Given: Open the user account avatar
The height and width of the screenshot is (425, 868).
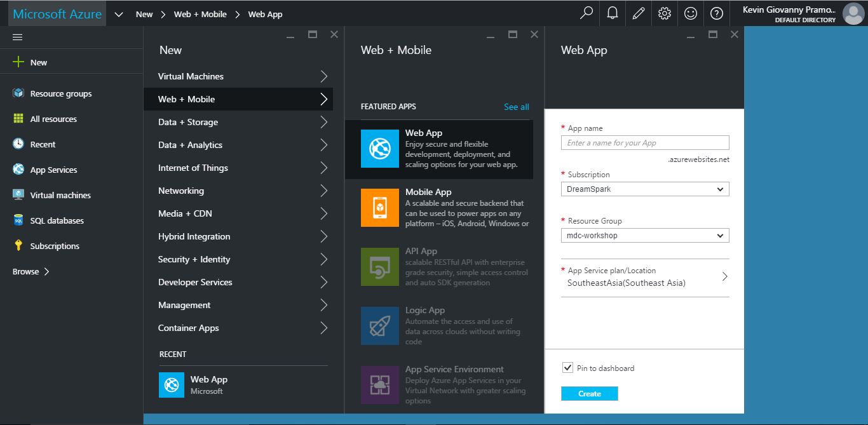Looking at the screenshot, I should (853, 13).
